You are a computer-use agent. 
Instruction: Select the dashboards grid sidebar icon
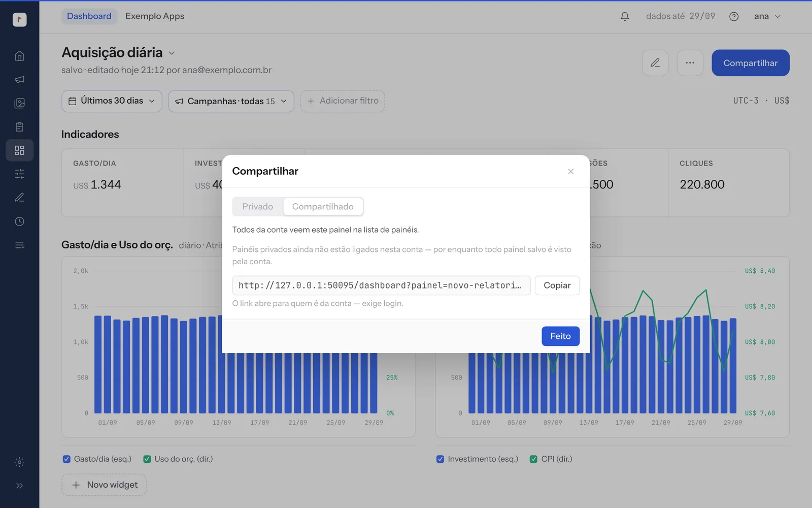tap(19, 150)
